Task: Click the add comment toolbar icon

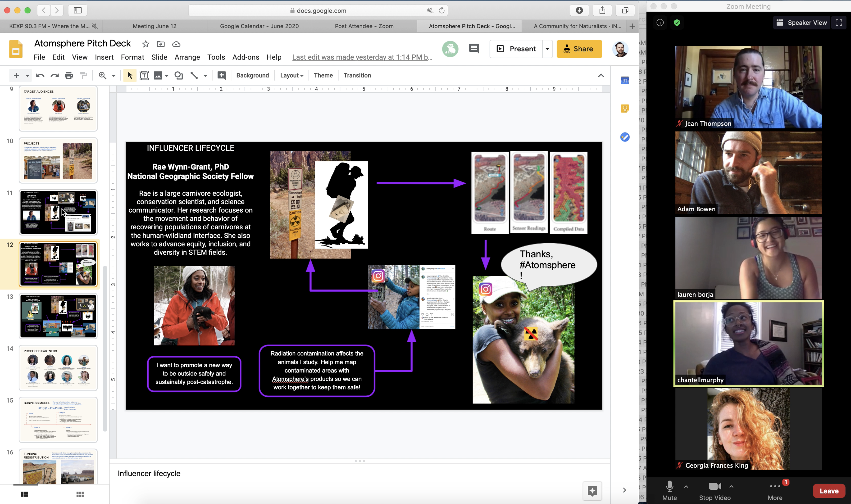Action: coord(222,75)
